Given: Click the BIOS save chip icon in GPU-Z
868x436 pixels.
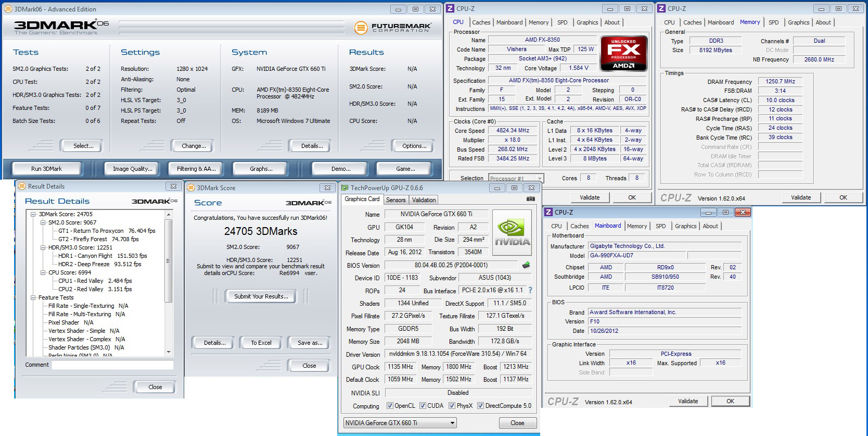Looking at the screenshot, I should [526, 265].
